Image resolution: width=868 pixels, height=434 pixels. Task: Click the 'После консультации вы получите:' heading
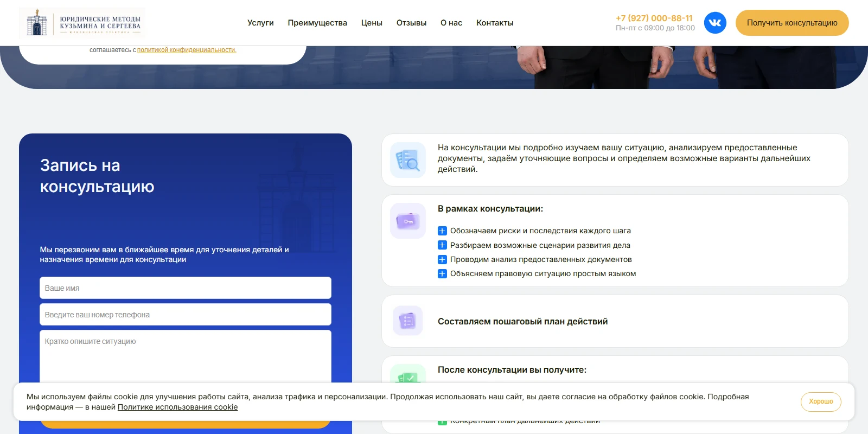pyautogui.click(x=512, y=370)
